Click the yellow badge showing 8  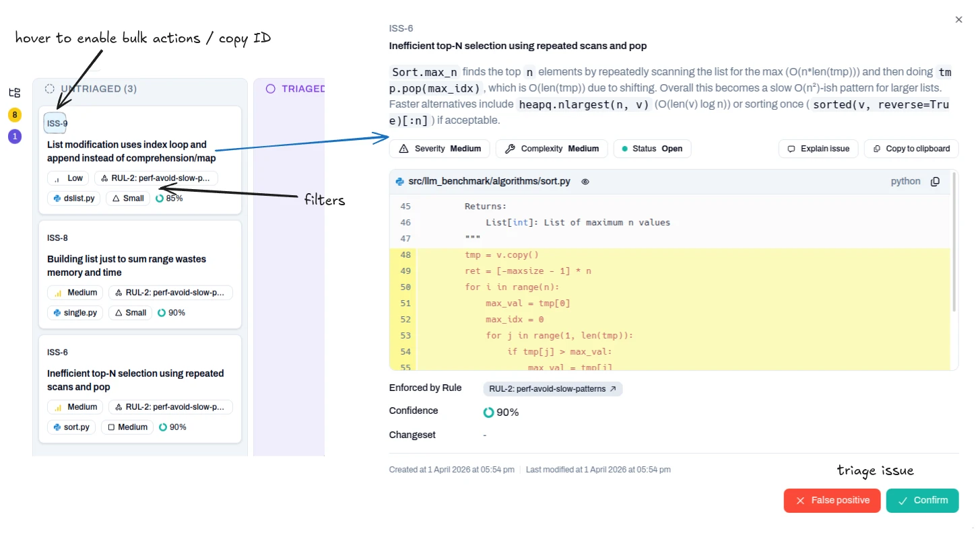point(15,115)
